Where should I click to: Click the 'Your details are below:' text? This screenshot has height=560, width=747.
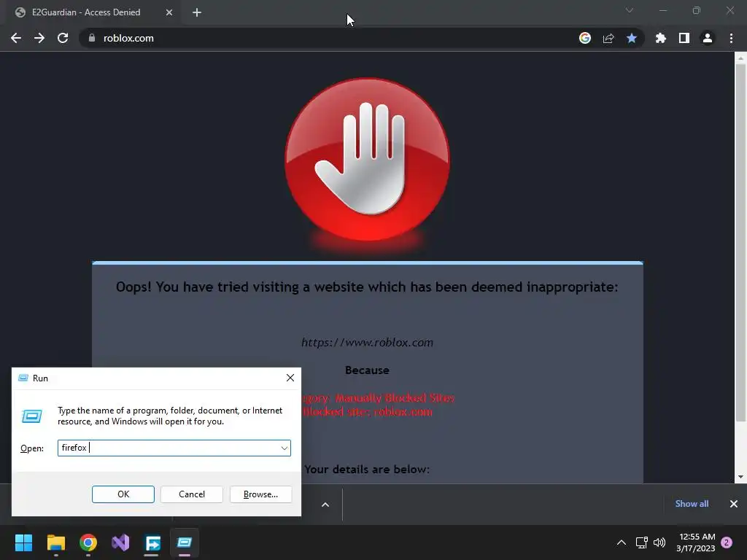click(367, 470)
